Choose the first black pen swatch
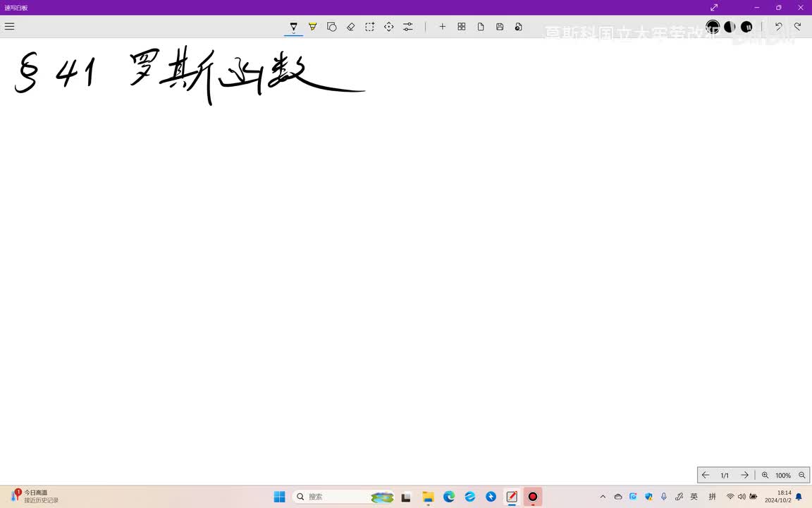The width and height of the screenshot is (812, 508). click(x=713, y=26)
